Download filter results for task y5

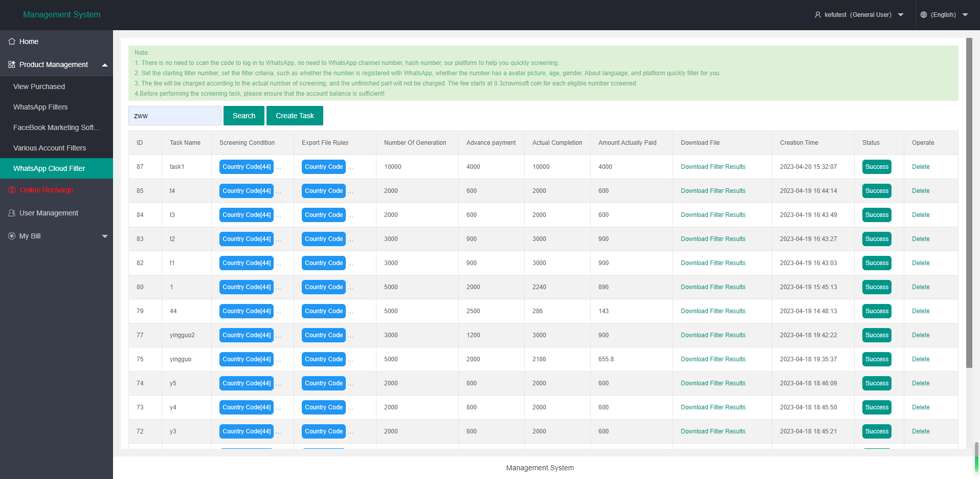coord(713,383)
